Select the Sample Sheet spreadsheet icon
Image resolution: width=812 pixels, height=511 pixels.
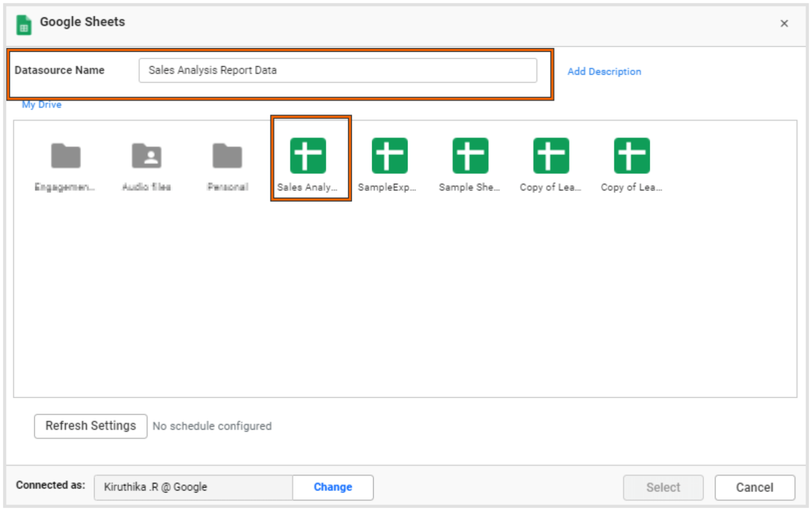point(470,155)
